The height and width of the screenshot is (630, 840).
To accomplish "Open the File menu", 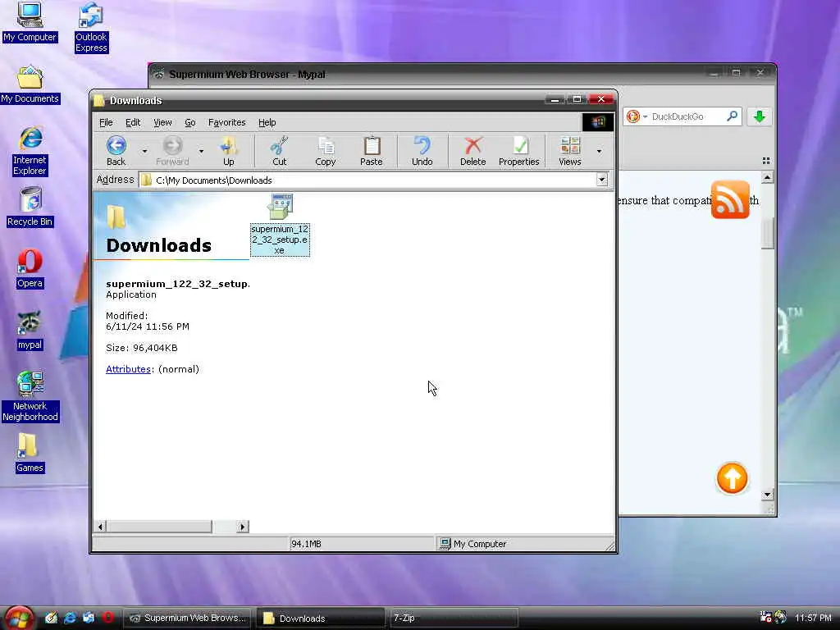I will point(106,122).
